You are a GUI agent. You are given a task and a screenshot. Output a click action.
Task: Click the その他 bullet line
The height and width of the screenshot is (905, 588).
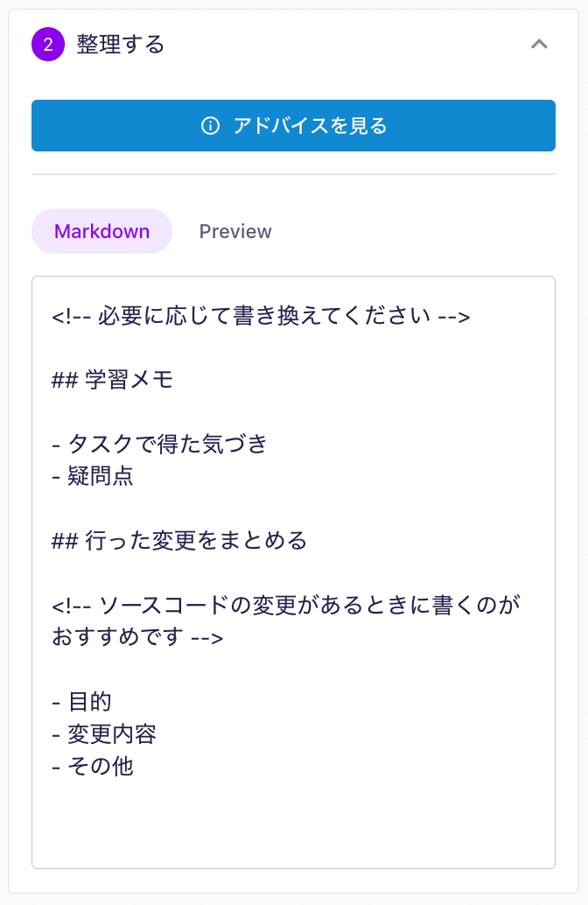click(93, 767)
